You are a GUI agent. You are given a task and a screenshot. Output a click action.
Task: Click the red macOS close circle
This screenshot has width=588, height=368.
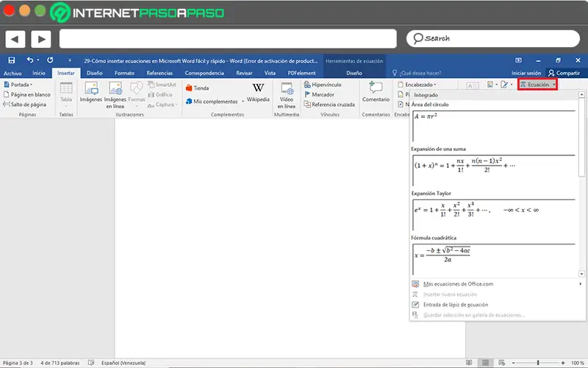[x=9, y=10]
